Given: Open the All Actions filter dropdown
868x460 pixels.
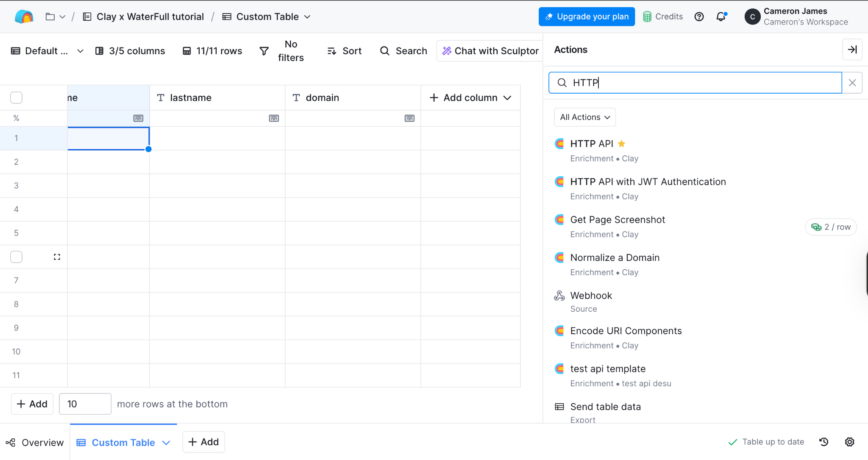Looking at the screenshot, I should [x=584, y=117].
